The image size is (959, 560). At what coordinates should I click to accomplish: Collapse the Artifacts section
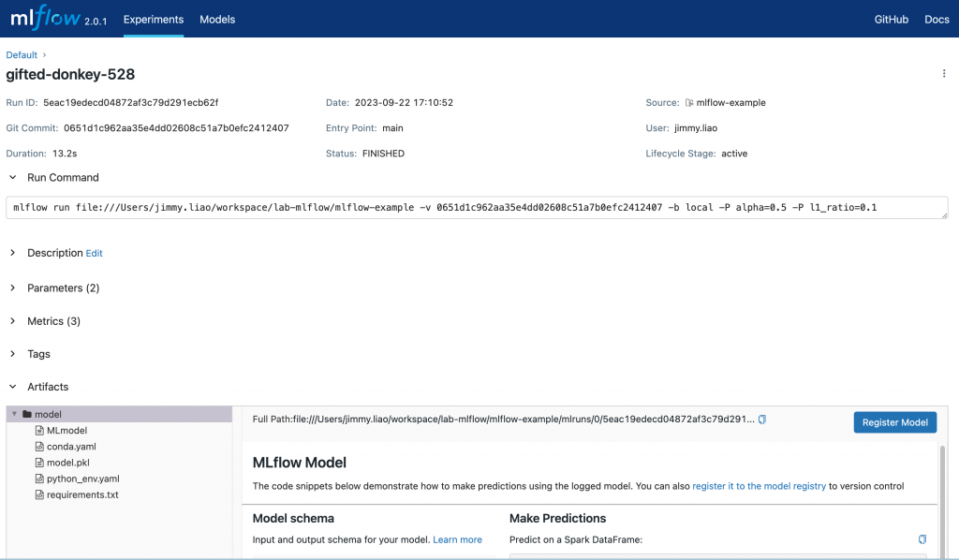click(x=13, y=387)
